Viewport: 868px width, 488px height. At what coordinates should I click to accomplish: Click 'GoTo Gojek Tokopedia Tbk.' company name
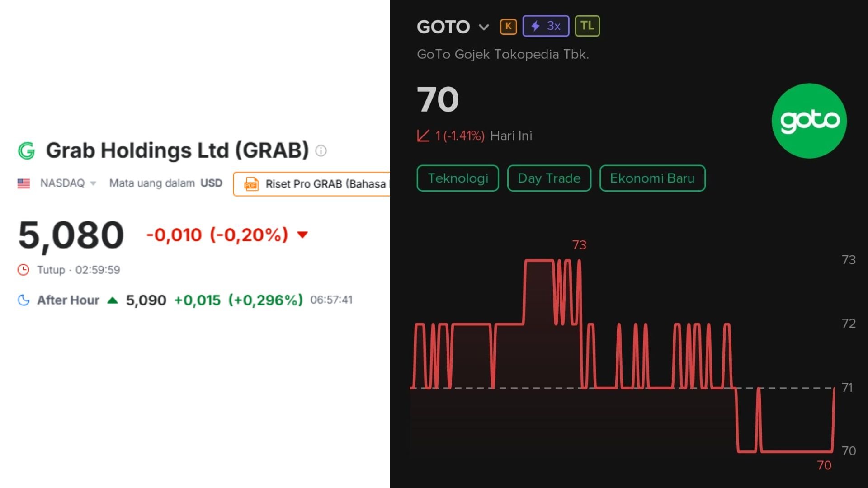(503, 54)
